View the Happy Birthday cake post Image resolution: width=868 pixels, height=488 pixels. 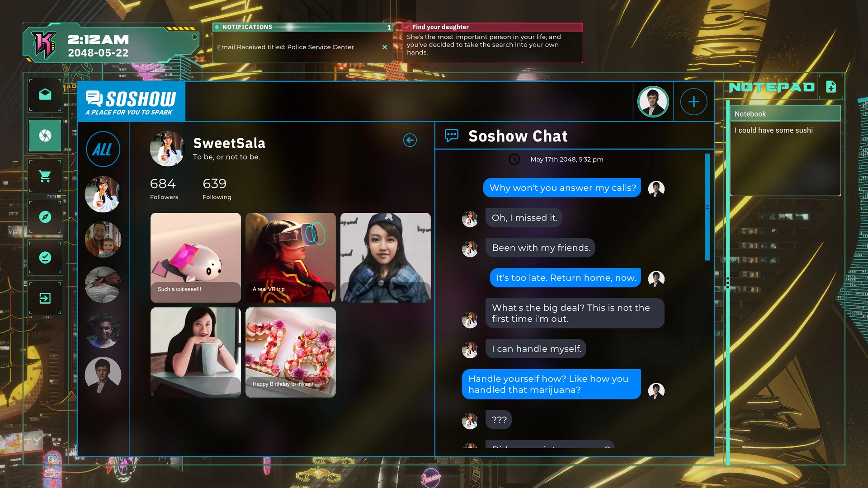tap(290, 352)
